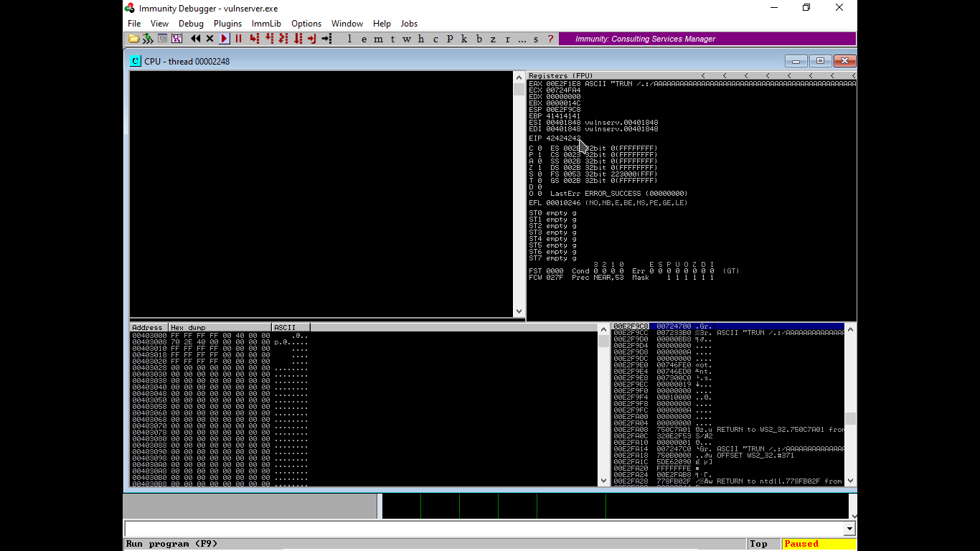Click the Trace over icon
980x551 pixels.
[298, 39]
